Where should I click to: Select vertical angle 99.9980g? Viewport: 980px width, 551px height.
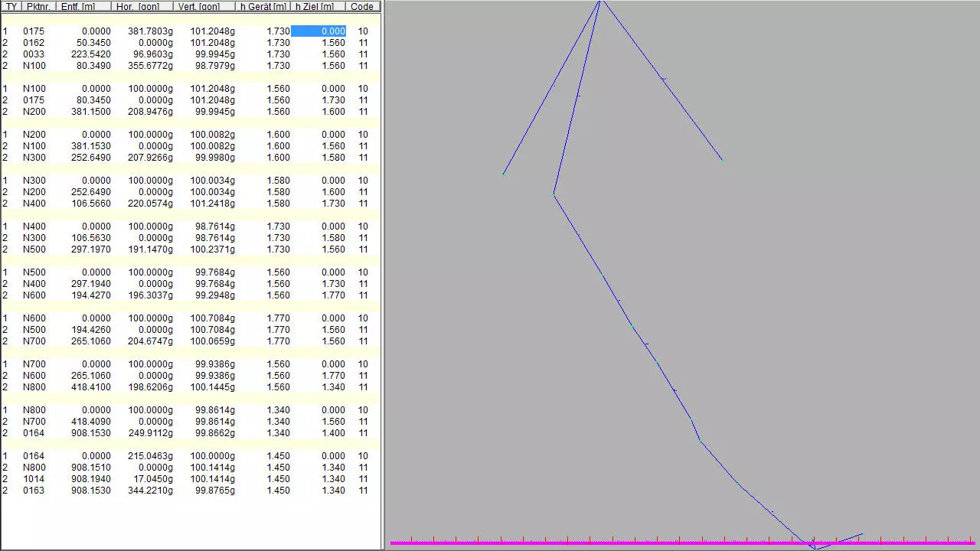214,158
